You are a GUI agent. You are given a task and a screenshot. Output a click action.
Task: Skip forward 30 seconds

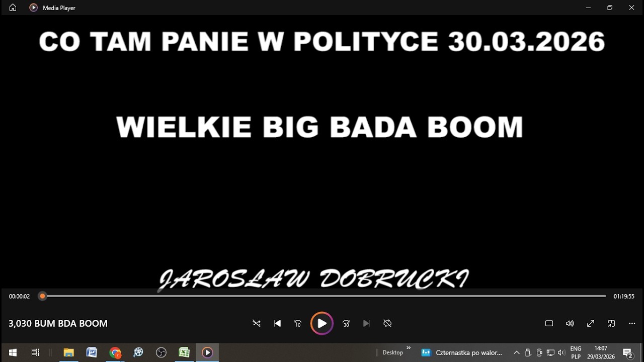[x=346, y=323]
